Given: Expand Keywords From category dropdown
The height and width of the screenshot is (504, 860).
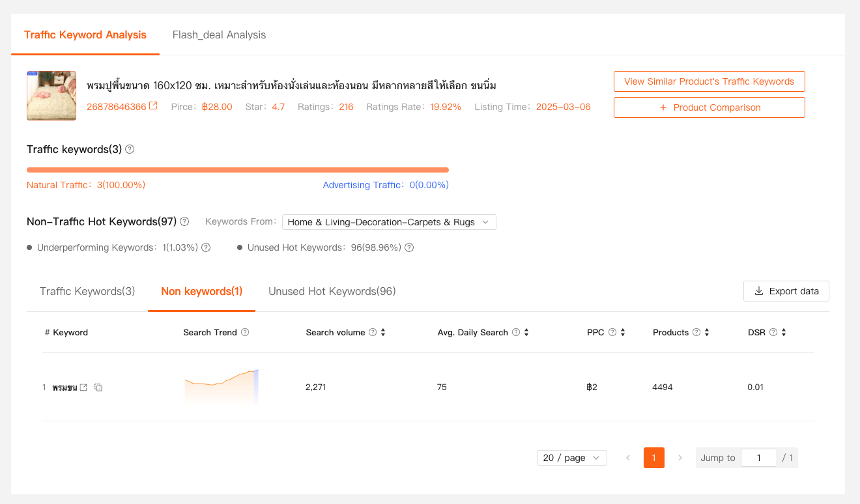Looking at the screenshot, I should tap(389, 222).
